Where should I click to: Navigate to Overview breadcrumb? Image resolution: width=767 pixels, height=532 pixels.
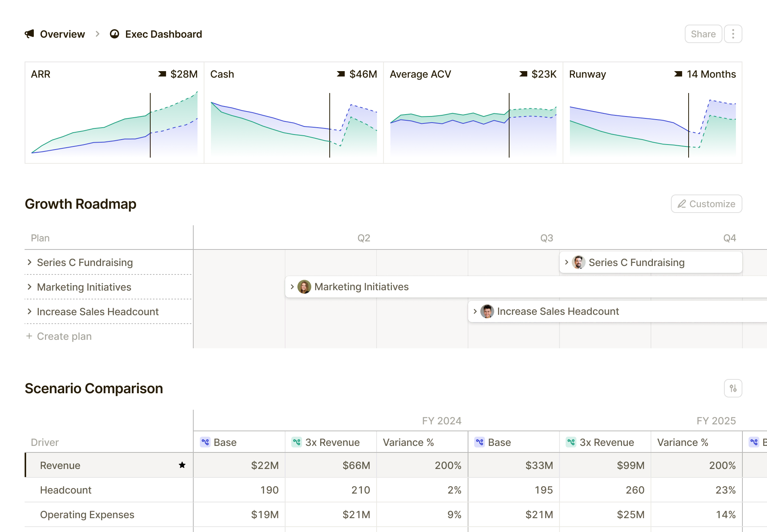62,34
